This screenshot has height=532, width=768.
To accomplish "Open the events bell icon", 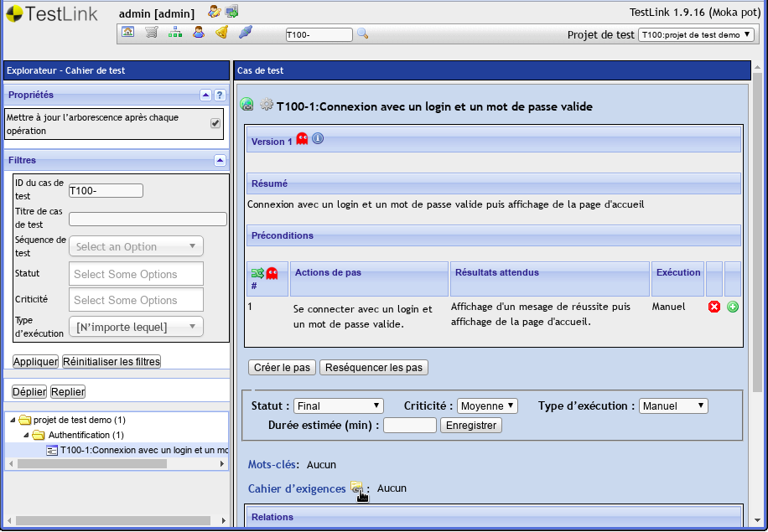I will click(221, 32).
